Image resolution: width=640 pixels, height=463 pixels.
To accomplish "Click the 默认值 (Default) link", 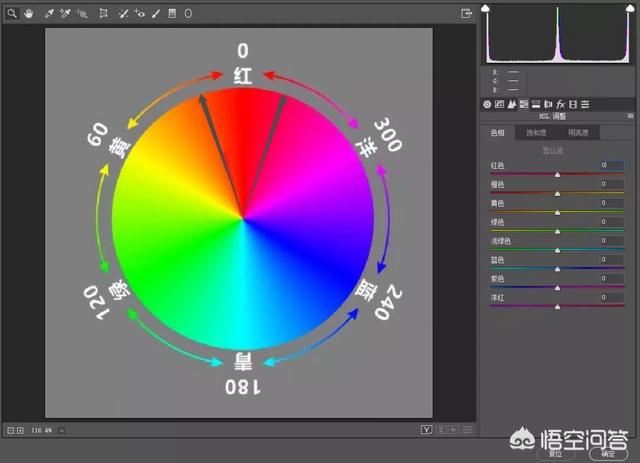I will pos(551,150).
